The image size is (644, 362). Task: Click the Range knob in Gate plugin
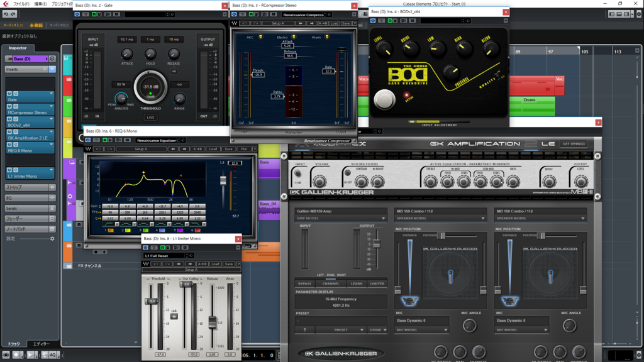pyautogui.click(x=179, y=99)
